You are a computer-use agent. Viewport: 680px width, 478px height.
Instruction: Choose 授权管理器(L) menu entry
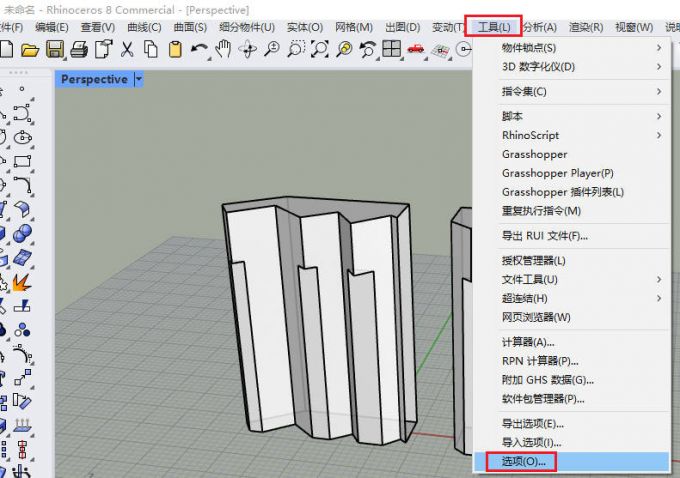tap(572, 261)
